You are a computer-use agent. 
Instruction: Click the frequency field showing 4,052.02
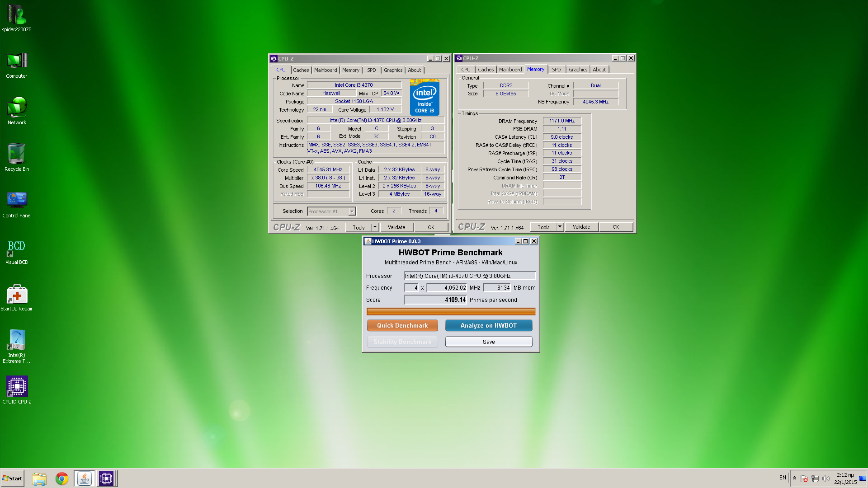447,288
